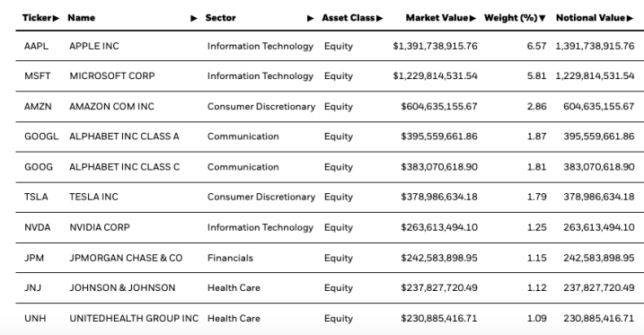Select the JOHNSON & JOHNSON row
This screenshot has height=335, width=644.
coord(330,287)
